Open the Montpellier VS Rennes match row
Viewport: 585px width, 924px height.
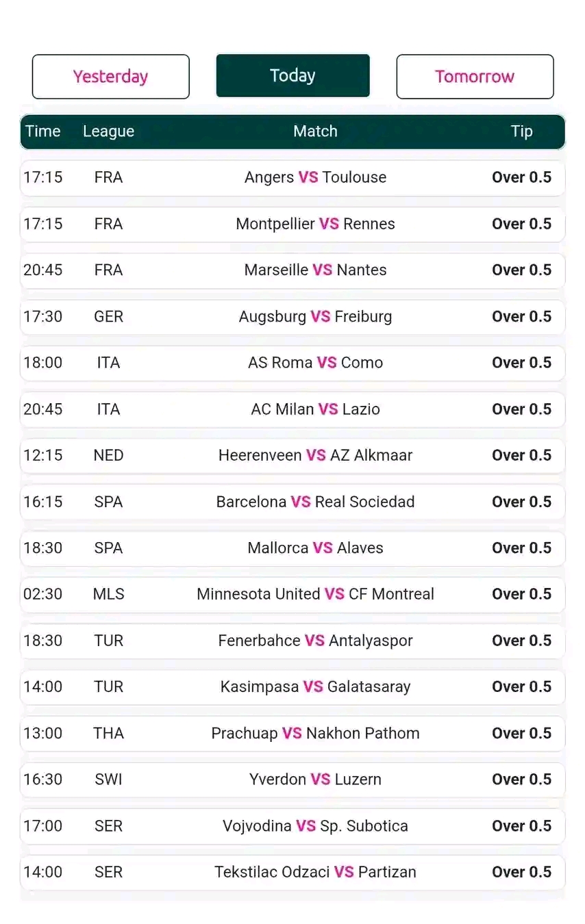click(292, 224)
